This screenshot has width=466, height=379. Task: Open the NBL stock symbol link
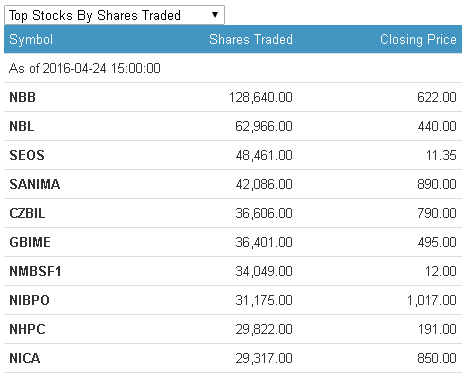[x=22, y=126]
